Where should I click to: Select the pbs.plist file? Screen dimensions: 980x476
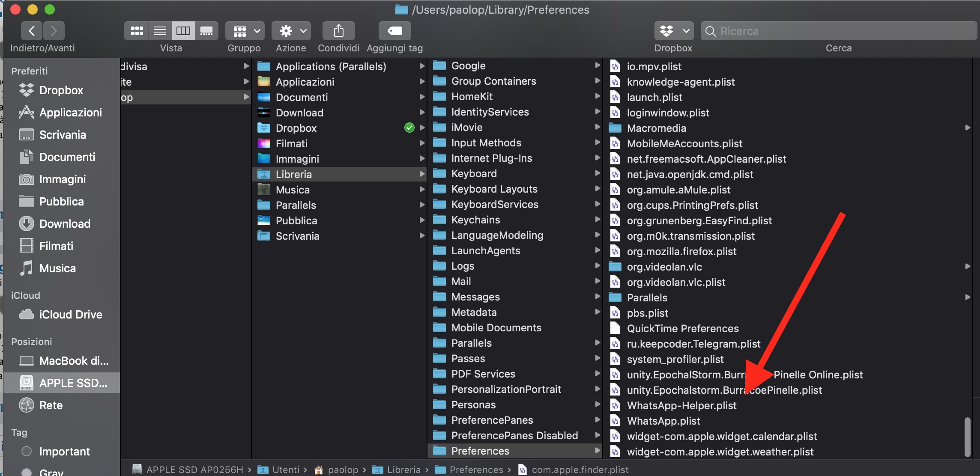tap(788, 313)
